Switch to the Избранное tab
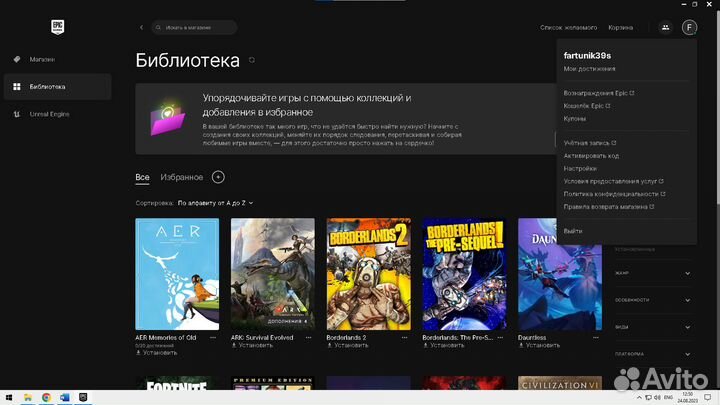Viewport: 720px width, 405px height. coord(181,177)
